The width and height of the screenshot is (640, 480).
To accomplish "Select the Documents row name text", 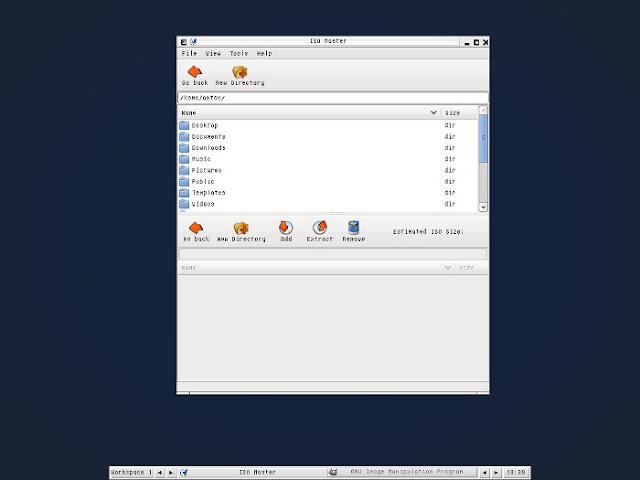I will (209, 137).
